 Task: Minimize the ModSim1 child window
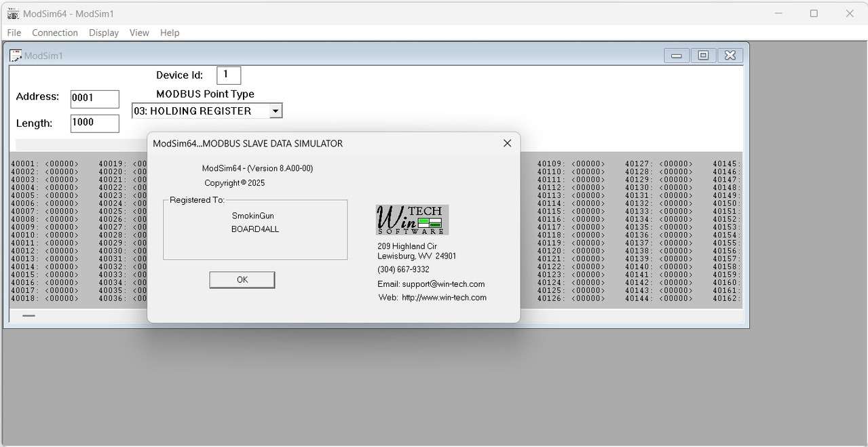coord(676,56)
